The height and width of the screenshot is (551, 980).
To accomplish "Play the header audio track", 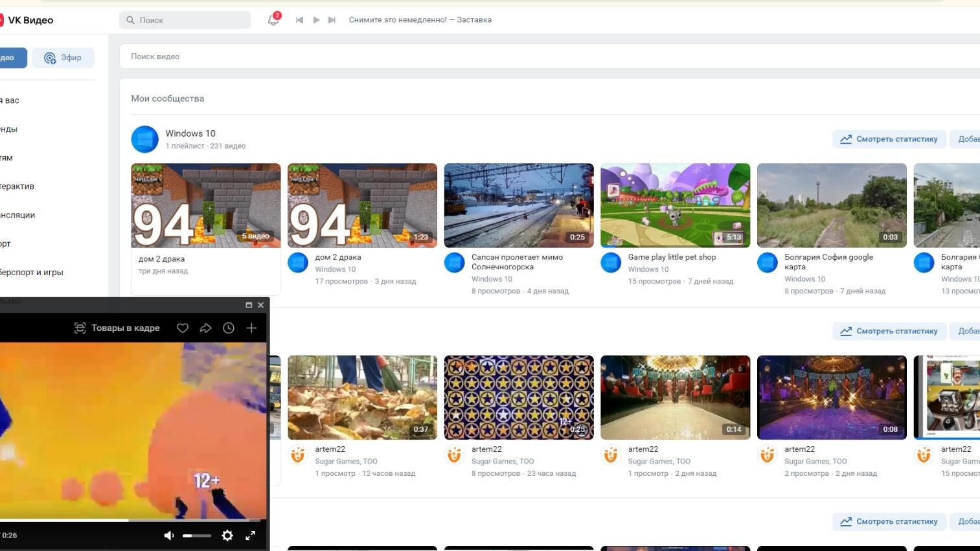I will pos(316,20).
